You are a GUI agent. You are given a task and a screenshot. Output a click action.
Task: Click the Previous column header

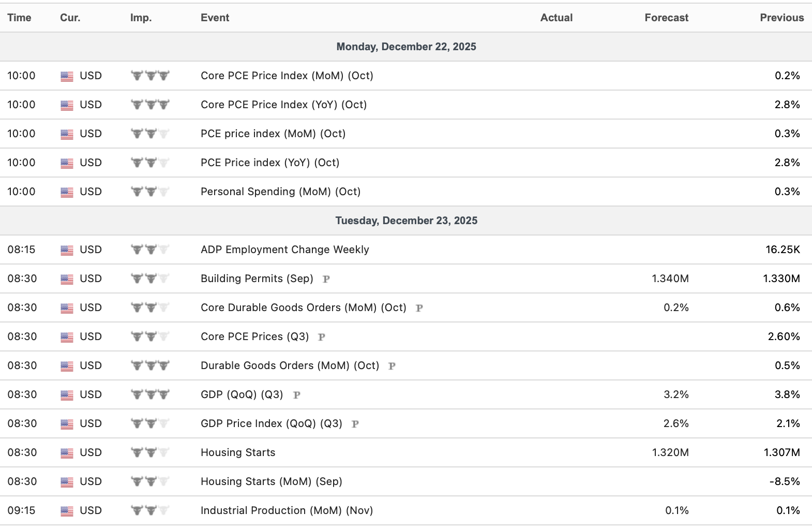(x=781, y=18)
